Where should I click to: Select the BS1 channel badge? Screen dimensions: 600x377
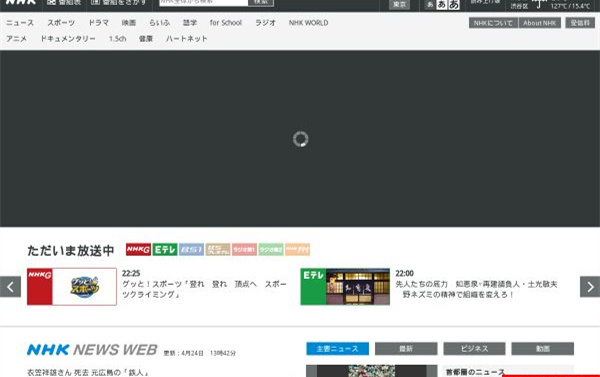(x=191, y=250)
